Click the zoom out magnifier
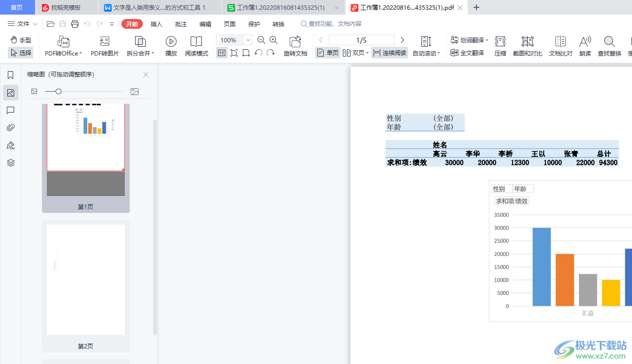632x364 pixels. (261, 40)
